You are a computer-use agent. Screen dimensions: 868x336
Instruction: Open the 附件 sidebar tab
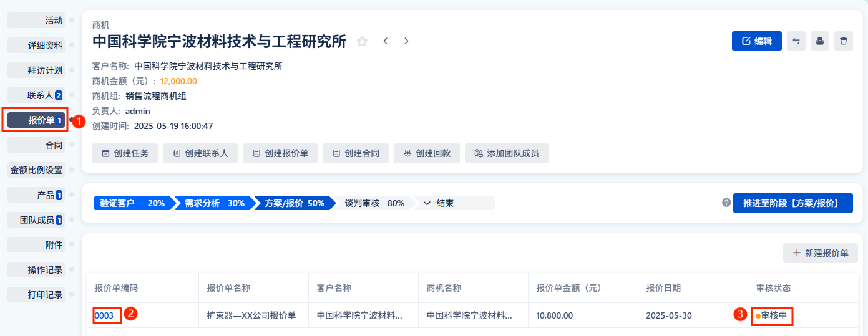[x=36, y=244]
